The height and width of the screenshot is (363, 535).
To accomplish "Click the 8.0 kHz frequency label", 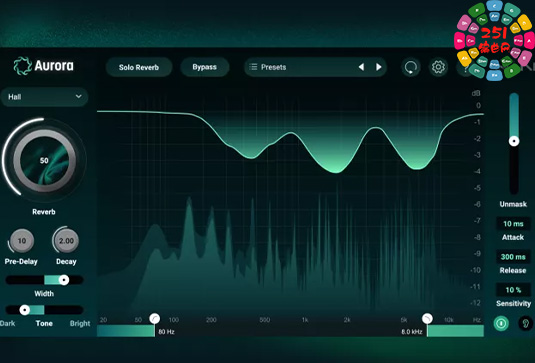I will (x=412, y=332).
